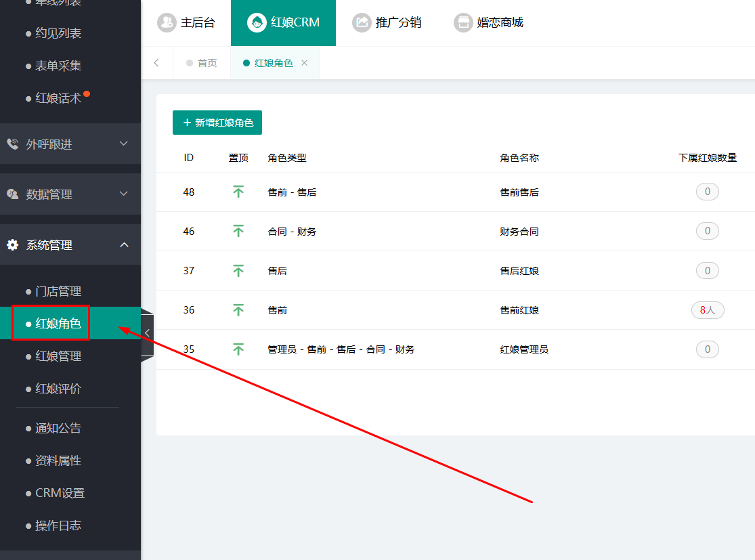Pin role ID 37 to top
This screenshot has width=755, height=560.
tap(238, 271)
